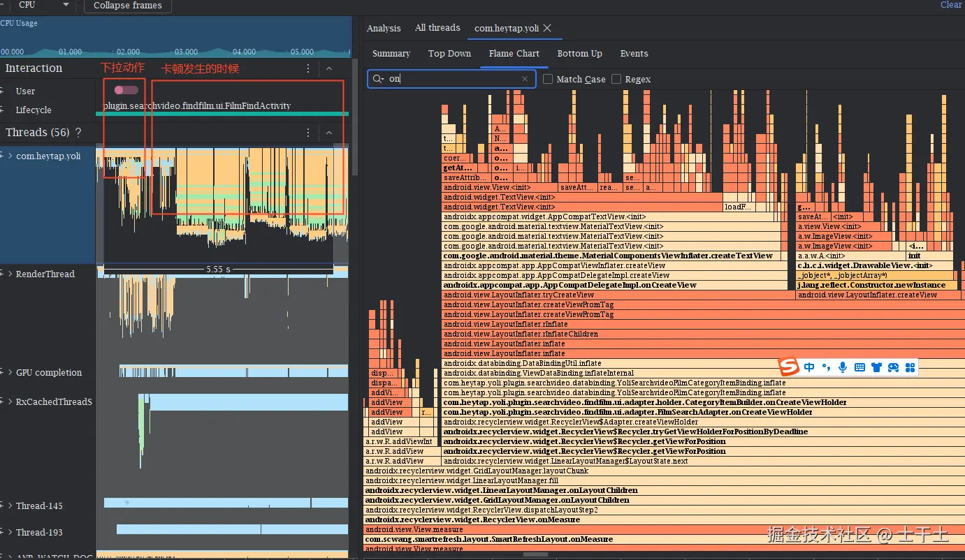
Task: Click the Collapse frames button
Action: (127, 6)
